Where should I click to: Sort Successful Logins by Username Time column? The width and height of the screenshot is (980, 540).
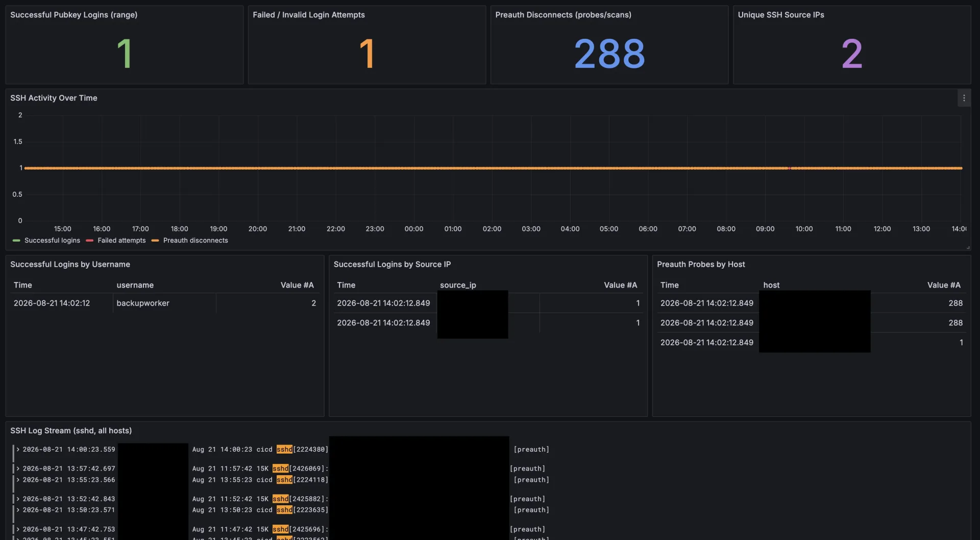point(22,285)
